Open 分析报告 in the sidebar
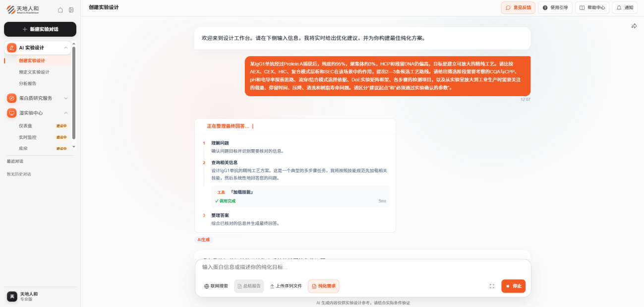Viewport: 644px width, 307px height. point(28,83)
